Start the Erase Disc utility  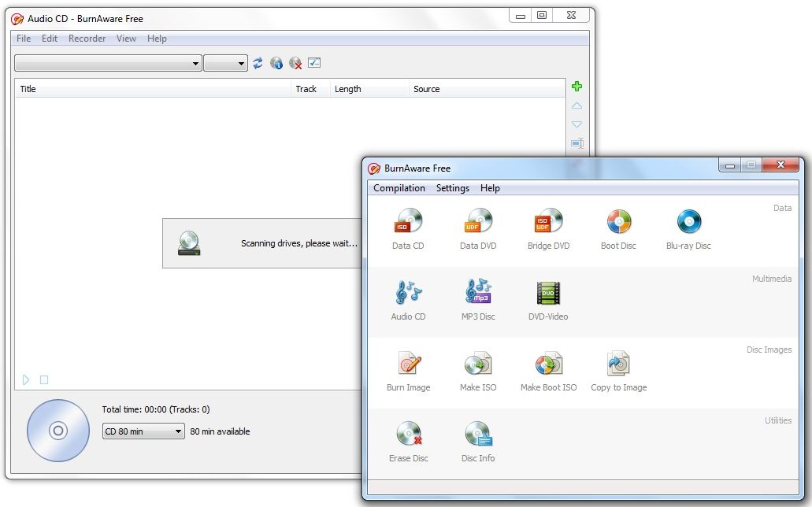pos(408,442)
